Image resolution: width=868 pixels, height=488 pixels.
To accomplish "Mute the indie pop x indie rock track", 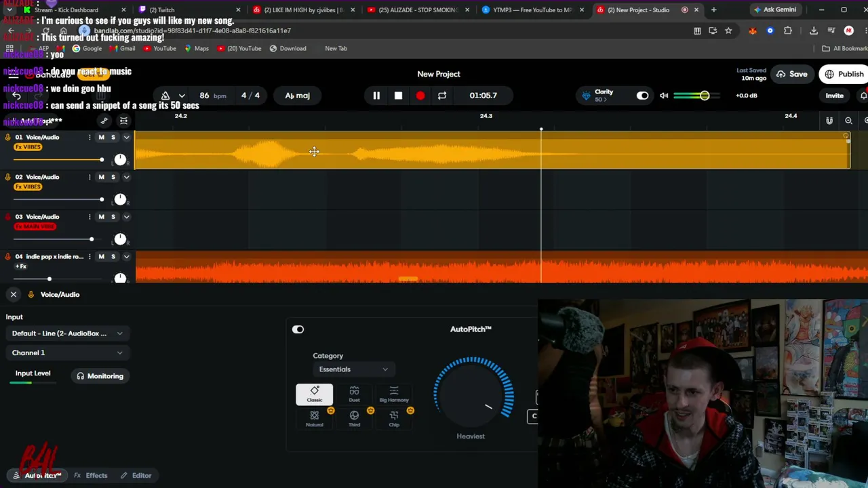I will (x=102, y=257).
